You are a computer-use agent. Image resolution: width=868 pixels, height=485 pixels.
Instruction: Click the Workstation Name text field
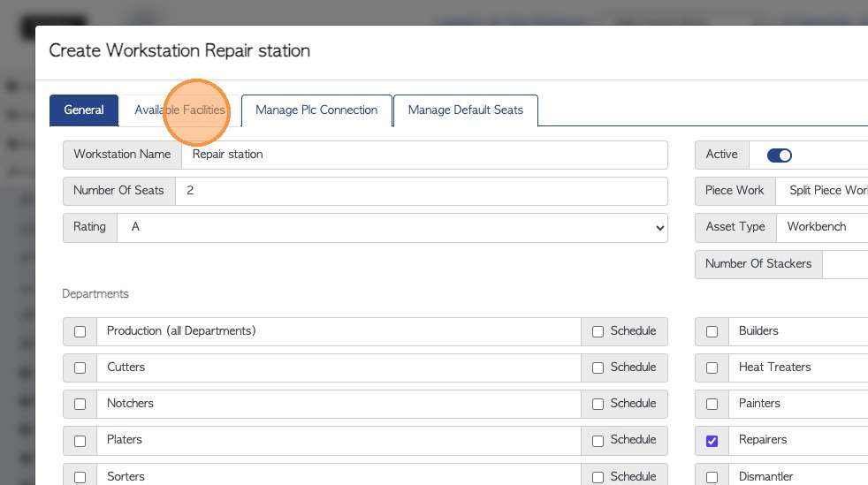(423, 155)
